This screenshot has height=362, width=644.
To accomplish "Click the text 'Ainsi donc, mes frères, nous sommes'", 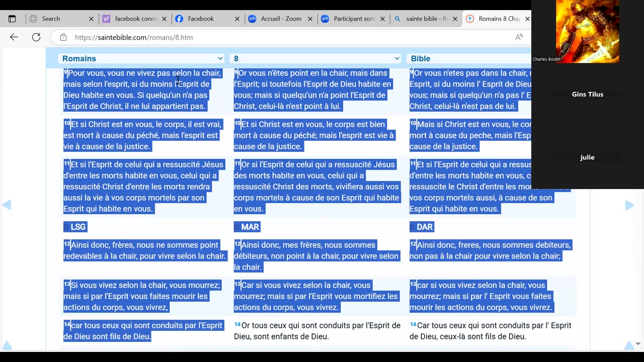I will 308,245.
